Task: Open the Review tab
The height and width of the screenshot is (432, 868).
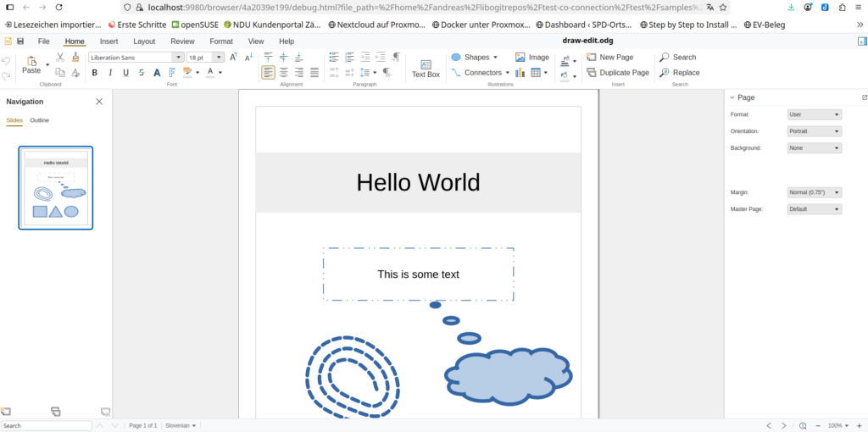Action: tap(182, 42)
